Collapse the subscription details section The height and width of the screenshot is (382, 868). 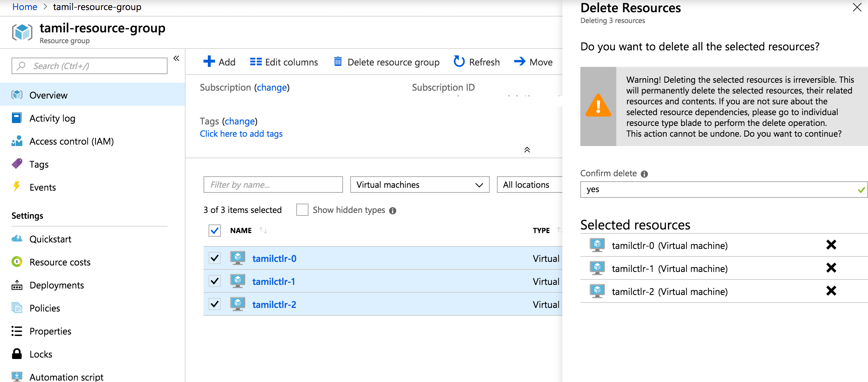[527, 150]
